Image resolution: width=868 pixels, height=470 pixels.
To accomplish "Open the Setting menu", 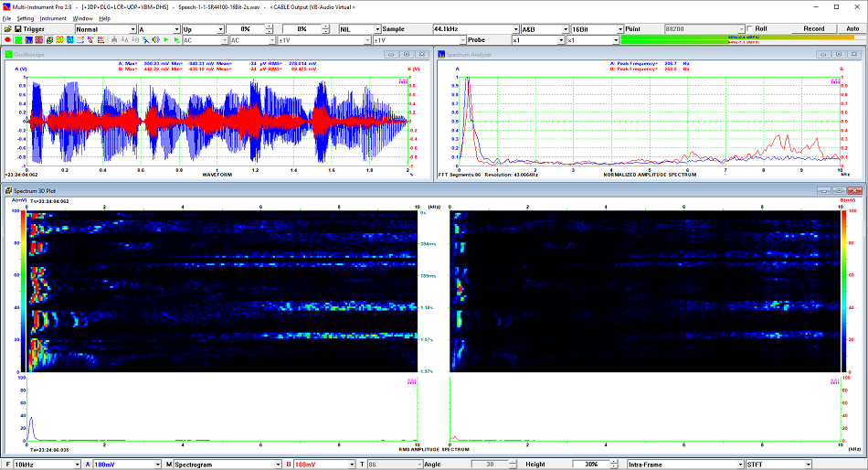I will [x=25, y=18].
